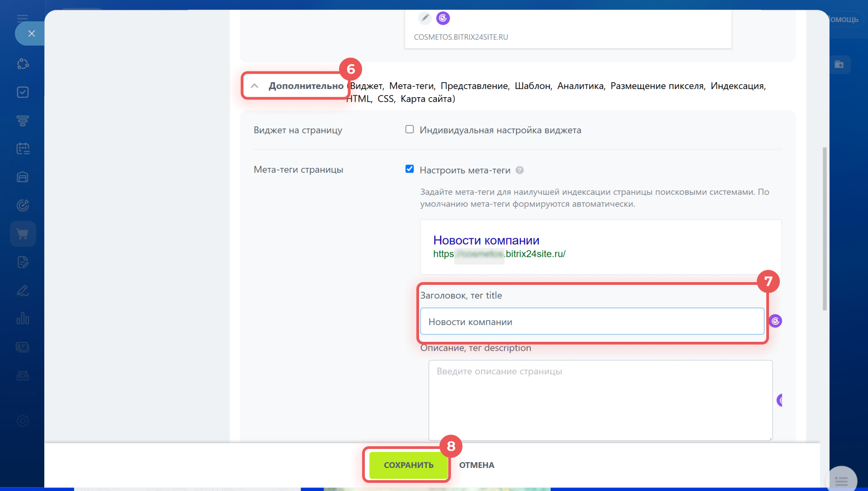Click the CoPilot icon beside title field
This screenshot has width=868, height=491.
[x=775, y=321]
